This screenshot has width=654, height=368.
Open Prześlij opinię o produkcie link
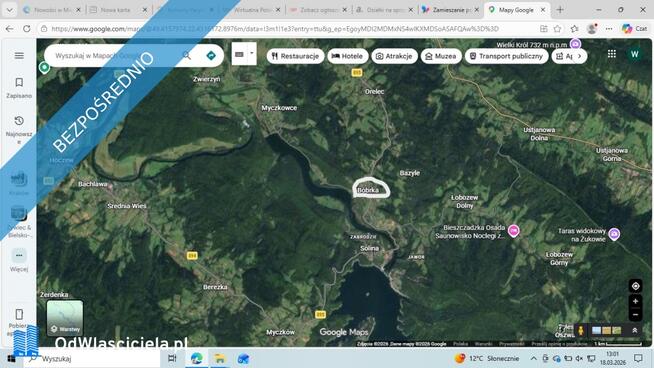tap(559, 344)
